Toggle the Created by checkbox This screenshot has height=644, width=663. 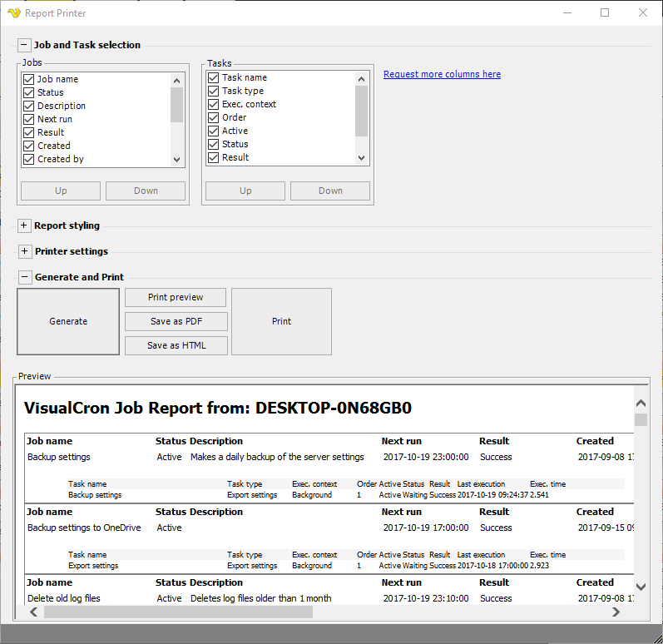pyautogui.click(x=29, y=160)
